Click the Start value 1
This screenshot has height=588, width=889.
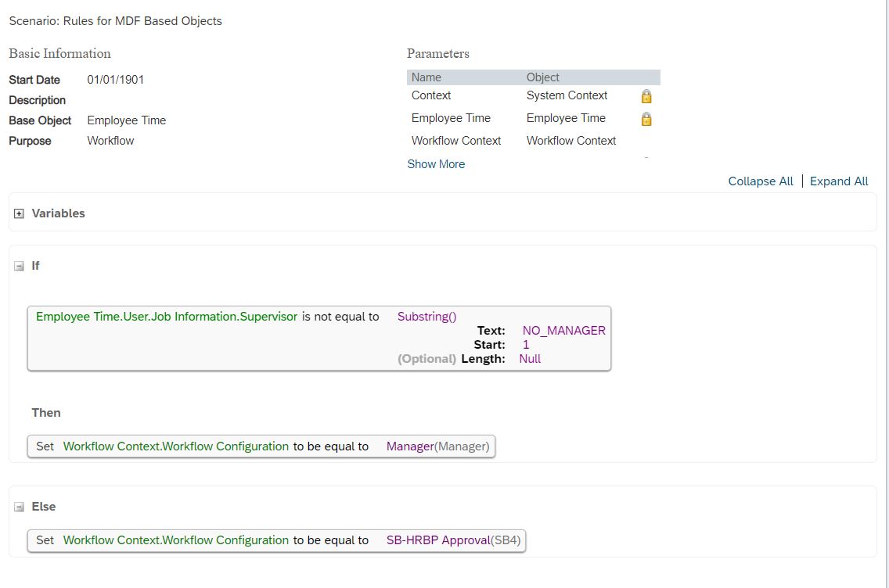526,344
